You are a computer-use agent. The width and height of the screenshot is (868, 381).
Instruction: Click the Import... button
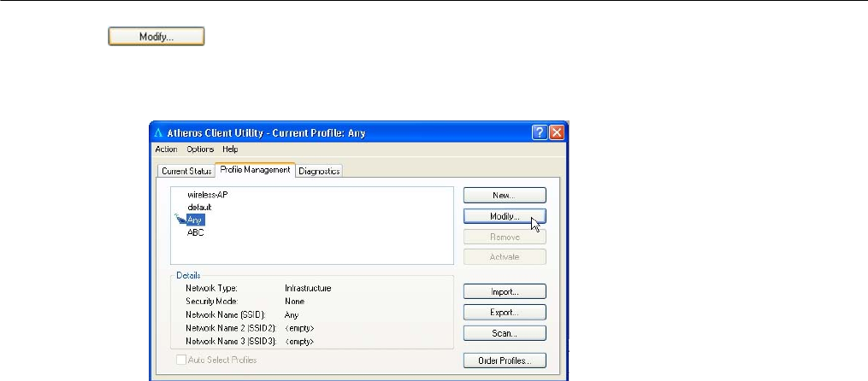[505, 291]
